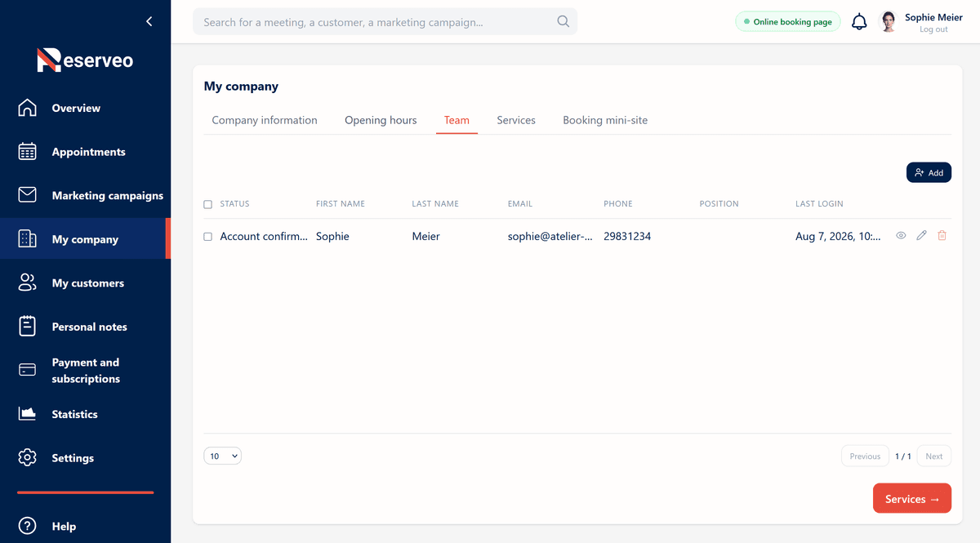Click the Next pagination button
The width and height of the screenshot is (980, 543).
point(934,456)
